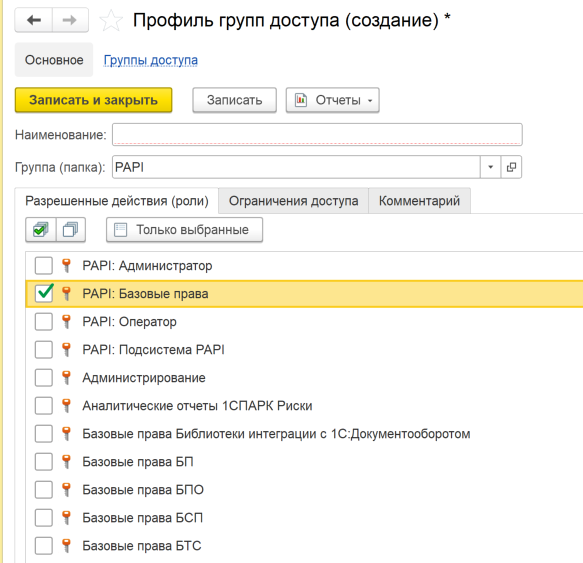The width and height of the screenshot is (583, 563).
Task: Click the back arrow navigation button
Action: pyautogui.click(x=34, y=20)
